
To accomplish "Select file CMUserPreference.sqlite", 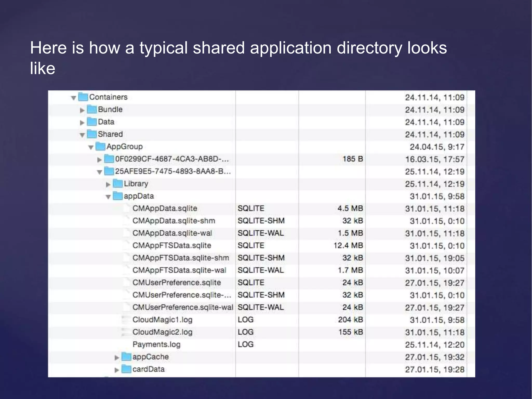I will 177,283.
